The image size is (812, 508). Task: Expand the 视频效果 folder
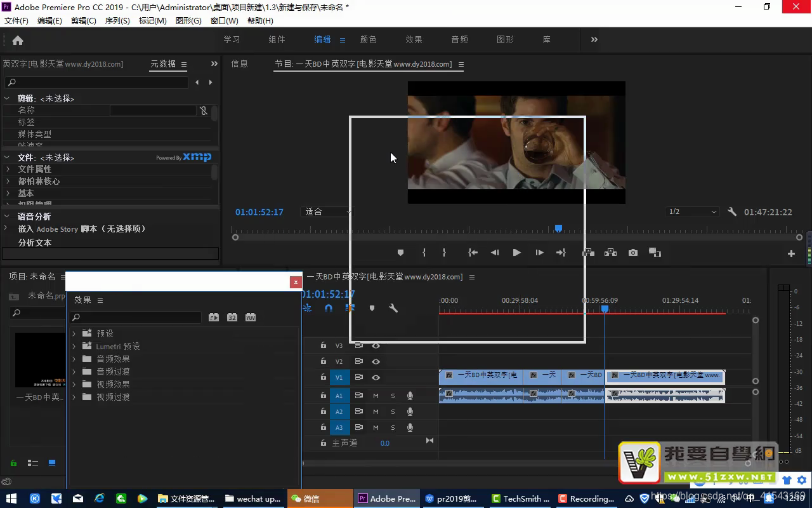74,384
